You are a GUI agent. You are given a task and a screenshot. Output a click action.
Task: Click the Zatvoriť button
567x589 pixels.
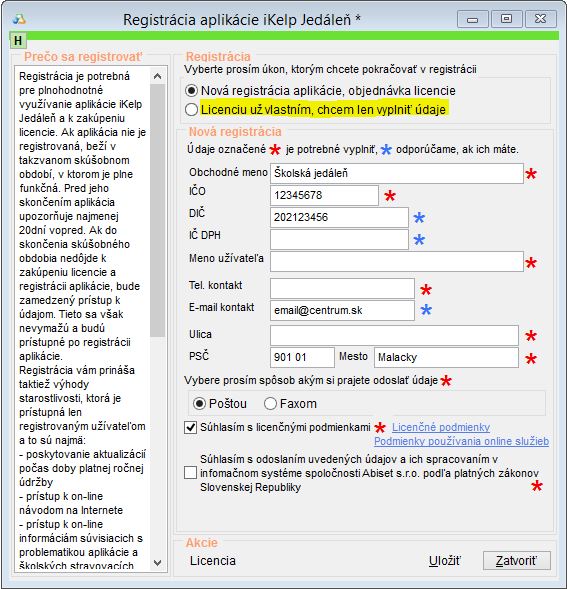coord(517,561)
